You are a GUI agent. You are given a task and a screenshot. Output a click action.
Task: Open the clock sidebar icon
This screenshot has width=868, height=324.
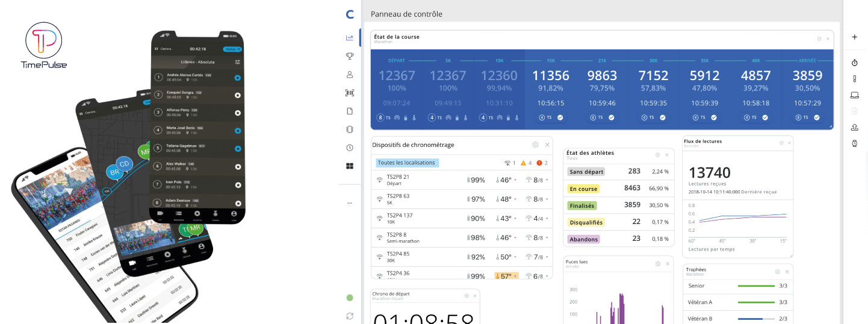[350, 148]
